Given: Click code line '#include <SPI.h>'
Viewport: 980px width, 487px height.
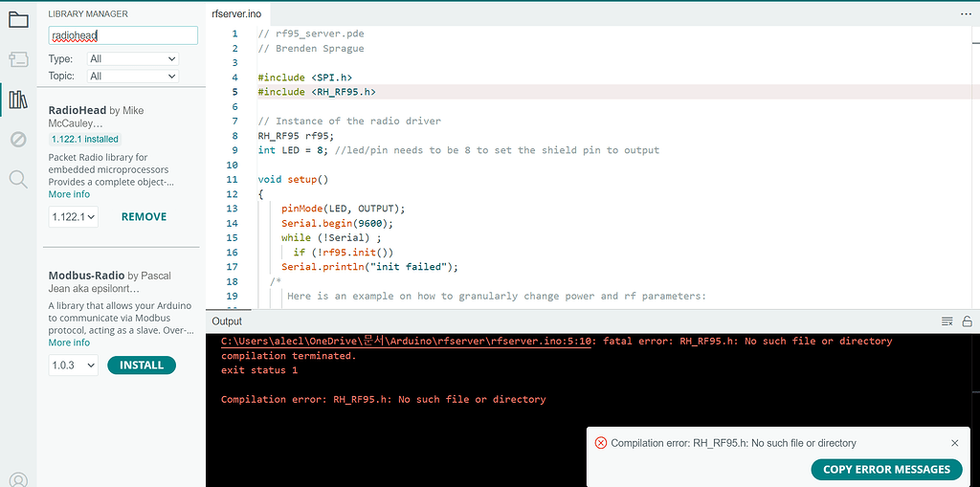Looking at the screenshot, I should point(305,77).
